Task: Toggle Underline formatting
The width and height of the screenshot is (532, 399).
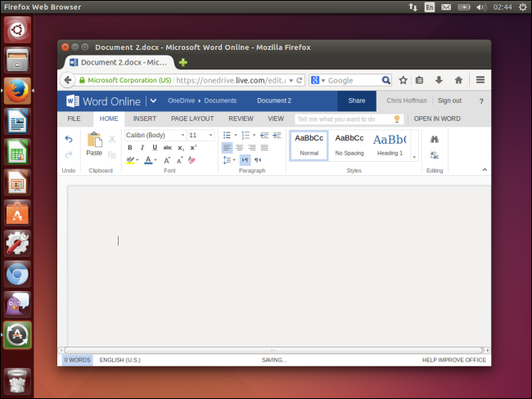Action: (x=155, y=147)
